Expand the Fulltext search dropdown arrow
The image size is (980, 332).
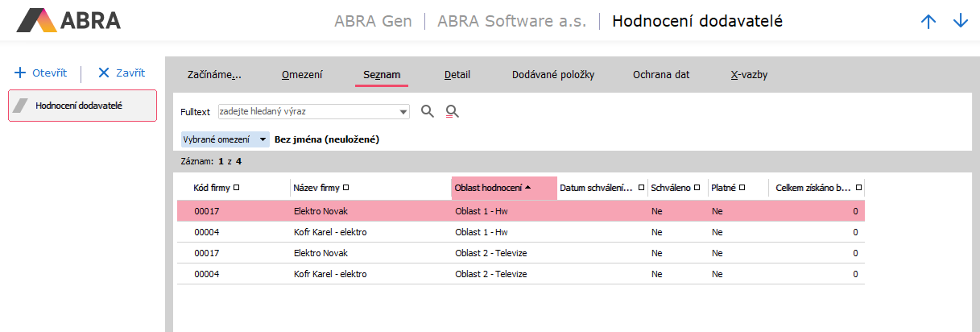point(403,111)
